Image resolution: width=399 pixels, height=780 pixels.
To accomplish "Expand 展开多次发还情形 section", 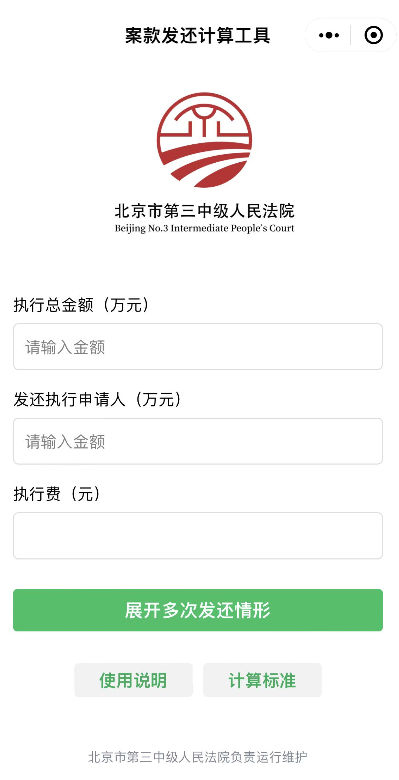I will pyautogui.click(x=198, y=610).
